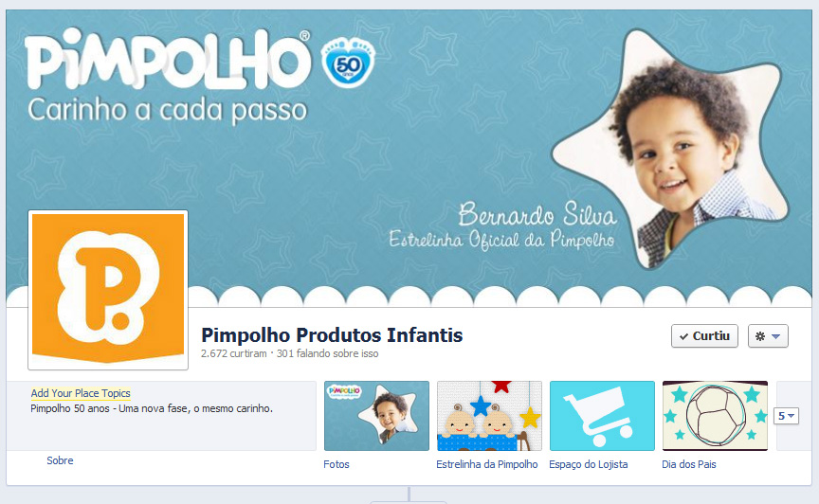Open the Estrelinha da Pimpolho label

[x=487, y=464]
